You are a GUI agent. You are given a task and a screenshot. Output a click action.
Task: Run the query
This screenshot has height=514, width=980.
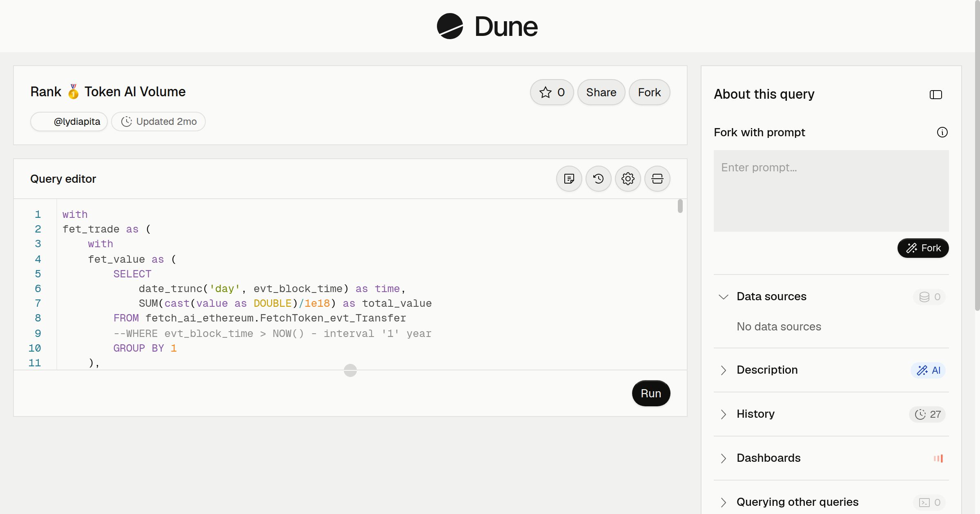(x=651, y=393)
